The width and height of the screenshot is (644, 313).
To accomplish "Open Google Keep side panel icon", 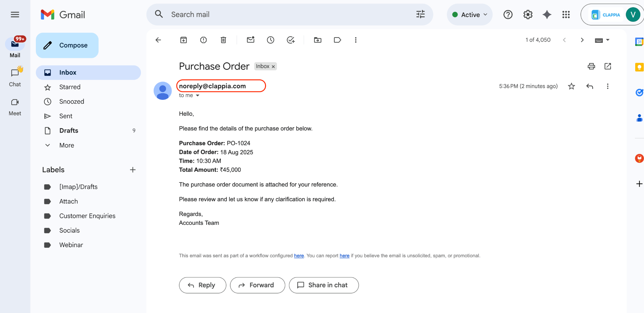I will pyautogui.click(x=639, y=67).
